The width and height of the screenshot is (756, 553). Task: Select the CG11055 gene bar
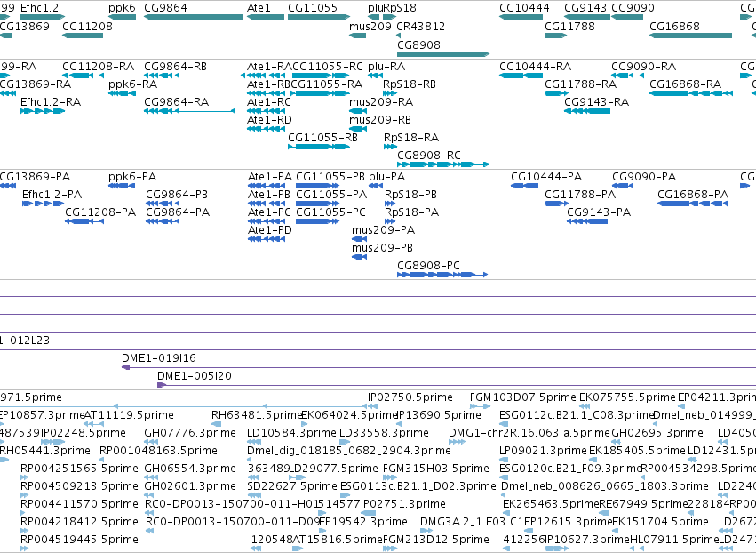point(319,17)
